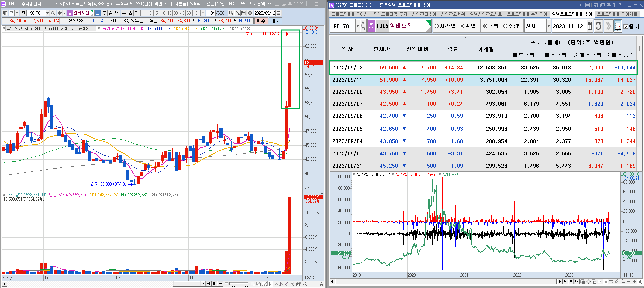644x288 pixels.
Task: Toggle the 월 monthly period button
Action: pyautogui.click(x=111, y=13)
